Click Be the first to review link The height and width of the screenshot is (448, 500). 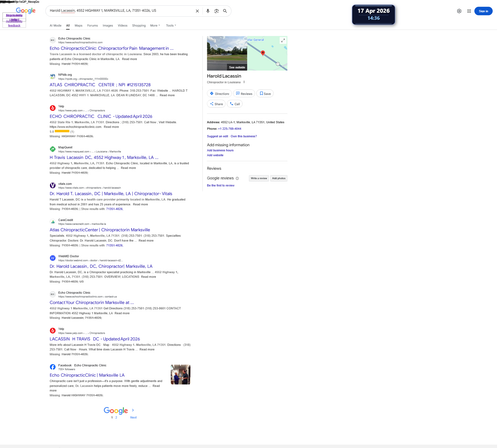click(221, 185)
